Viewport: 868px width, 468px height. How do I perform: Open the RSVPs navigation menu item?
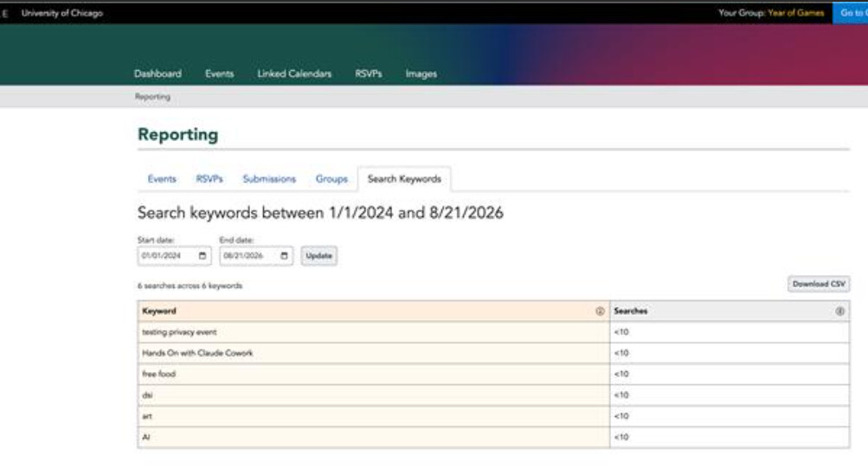(x=368, y=74)
